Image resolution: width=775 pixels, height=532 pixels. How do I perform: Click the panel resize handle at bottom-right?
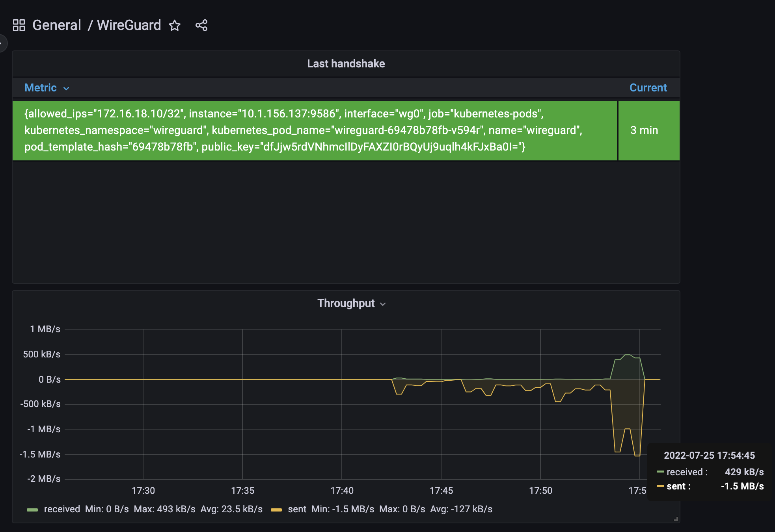[x=675, y=519]
